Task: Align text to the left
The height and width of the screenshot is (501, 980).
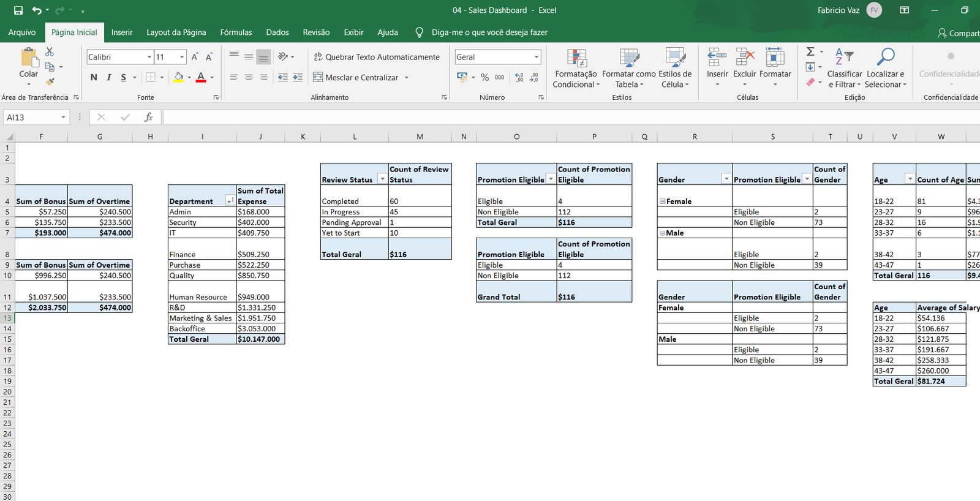Action: 234,77
